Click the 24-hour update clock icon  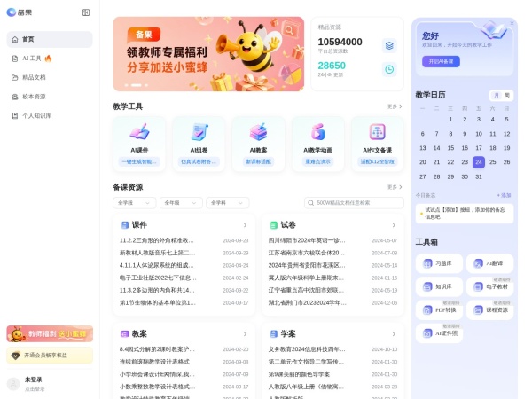point(389,69)
